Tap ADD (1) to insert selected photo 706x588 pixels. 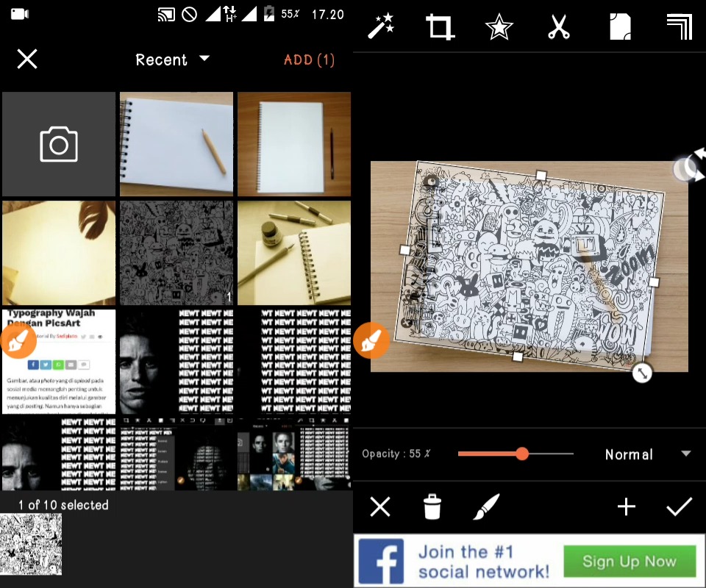coord(310,60)
